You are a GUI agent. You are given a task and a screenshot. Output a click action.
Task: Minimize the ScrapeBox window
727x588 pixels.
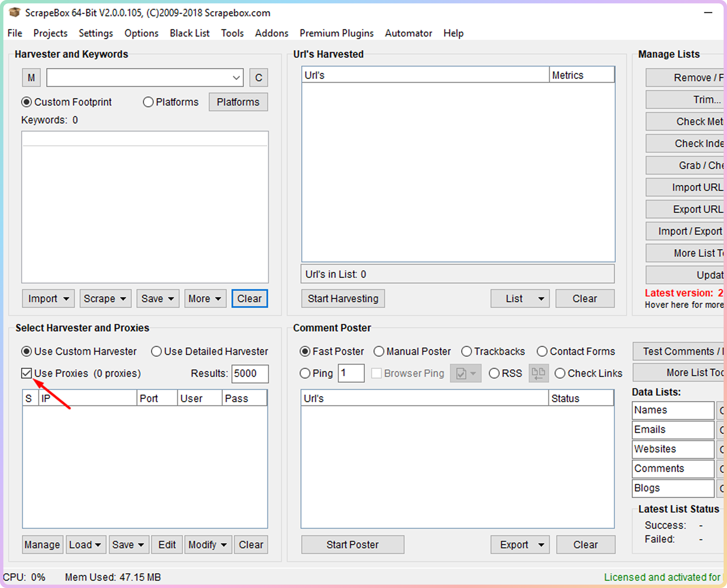(x=708, y=12)
